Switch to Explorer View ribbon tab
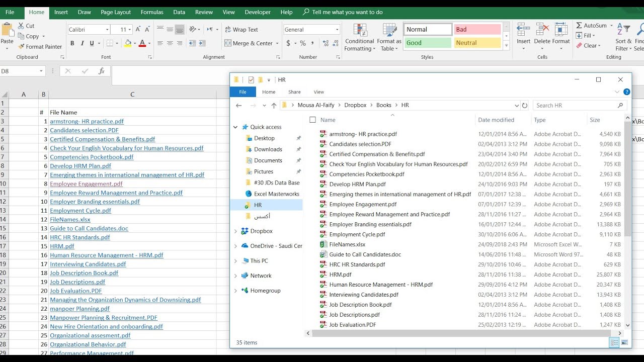This screenshot has height=362, width=644. point(318,92)
